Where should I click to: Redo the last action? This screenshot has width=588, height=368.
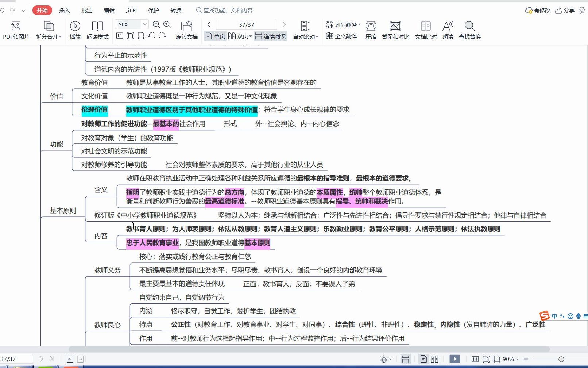(13, 10)
